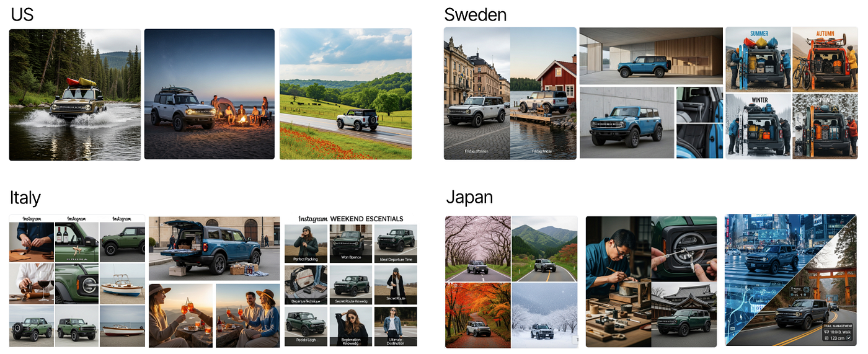Open Japan cherry blossom road photo

pyautogui.click(x=478, y=249)
